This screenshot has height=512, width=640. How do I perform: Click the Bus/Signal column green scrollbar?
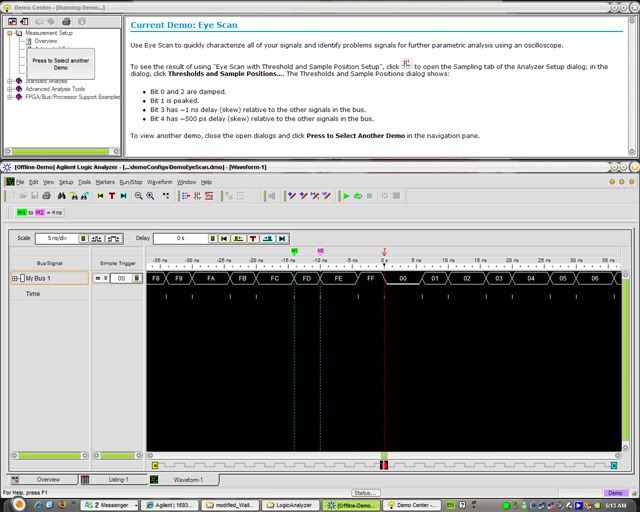point(49,456)
